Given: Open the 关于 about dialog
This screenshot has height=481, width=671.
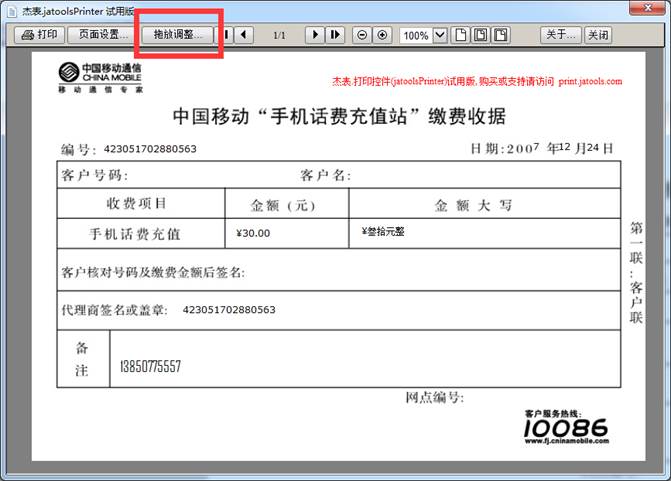Looking at the screenshot, I should tap(561, 35).
